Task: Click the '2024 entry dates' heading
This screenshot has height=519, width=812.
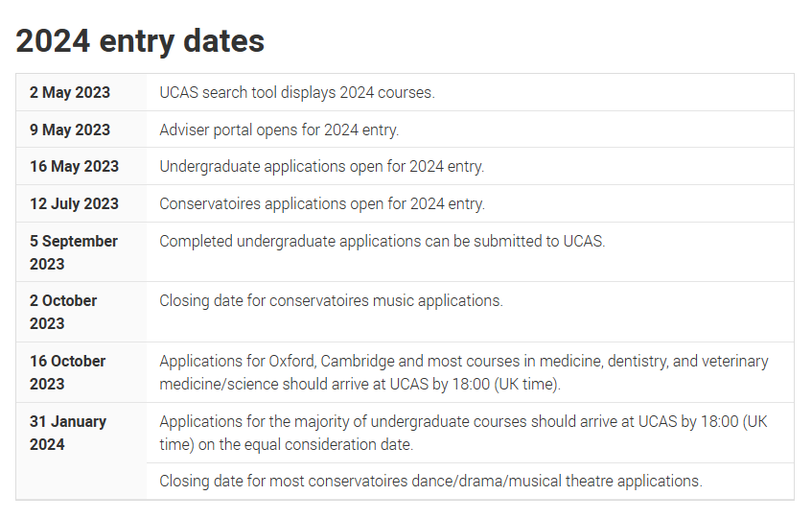Action: coord(140,41)
